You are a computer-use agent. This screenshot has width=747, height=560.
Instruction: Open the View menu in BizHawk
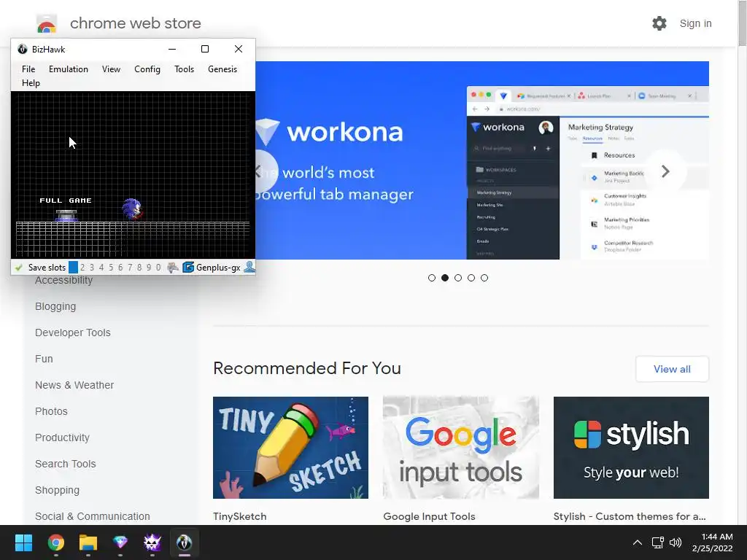pos(111,69)
